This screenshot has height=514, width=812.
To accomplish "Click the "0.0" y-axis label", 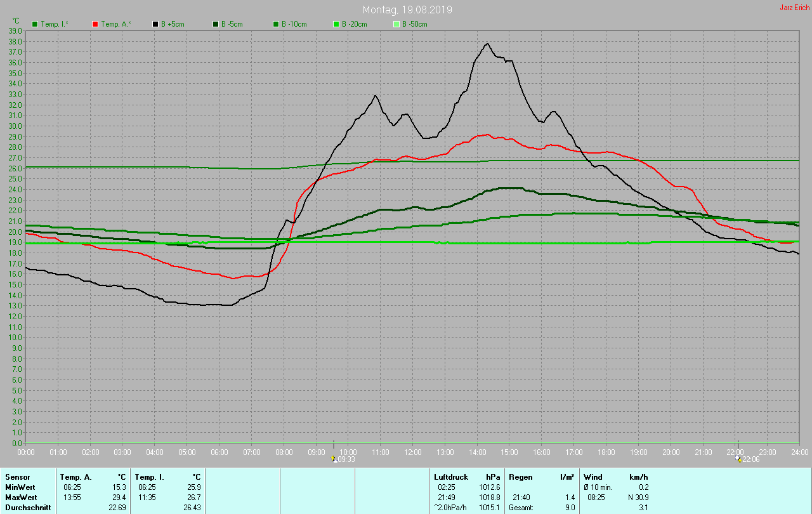I will 17,443.
